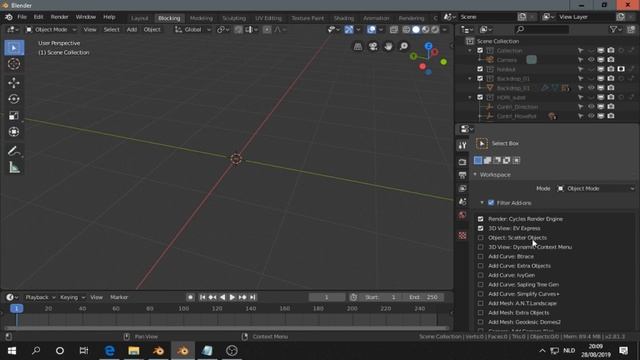Open the viewport Select menu
This screenshot has height=360, width=640.
(x=111, y=29)
